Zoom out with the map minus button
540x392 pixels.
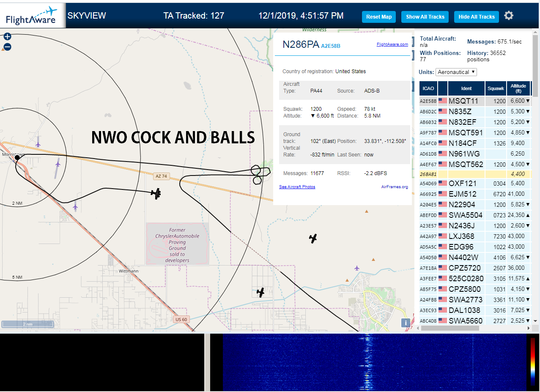7,47
